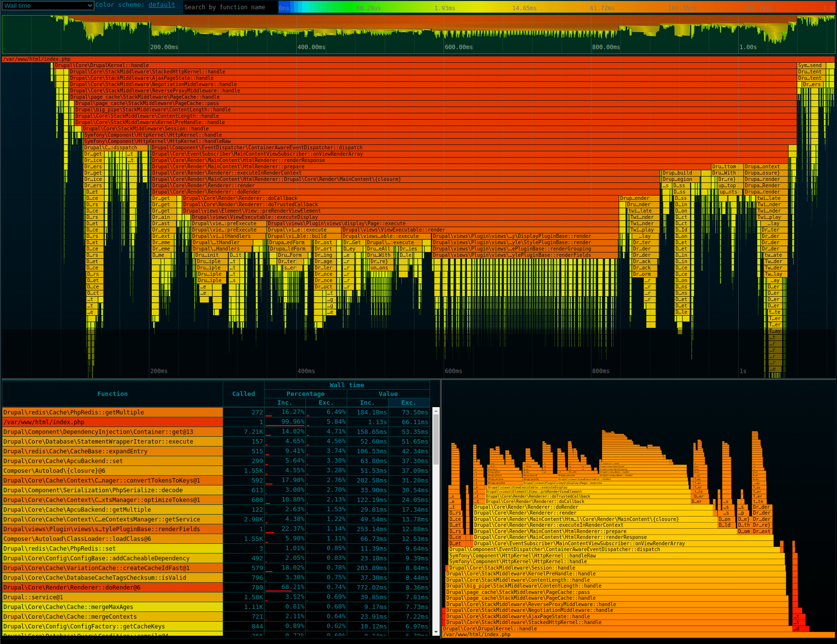The height and width of the screenshot is (644, 837).
Task: Open the Wall time metric dropdown
Action: tap(48, 6)
